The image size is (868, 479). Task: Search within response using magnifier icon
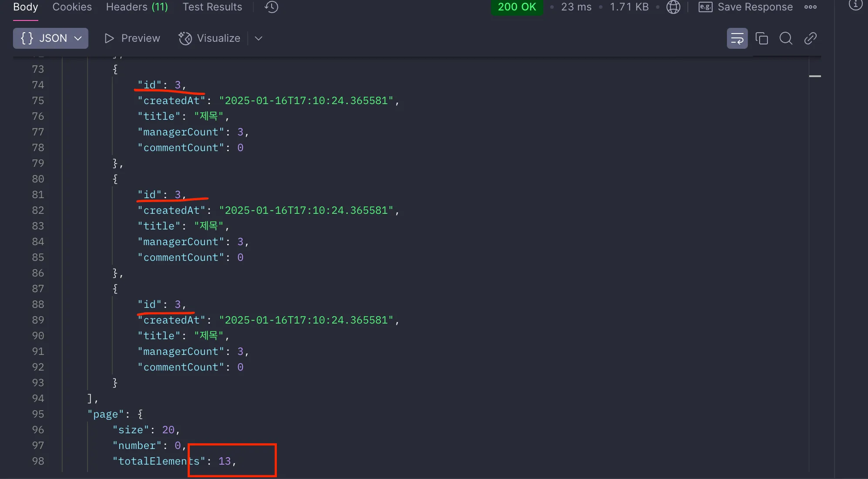point(786,38)
